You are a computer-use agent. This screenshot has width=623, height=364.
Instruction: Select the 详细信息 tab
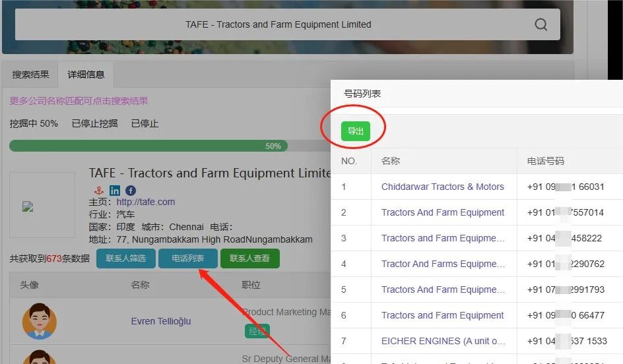(x=86, y=75)
